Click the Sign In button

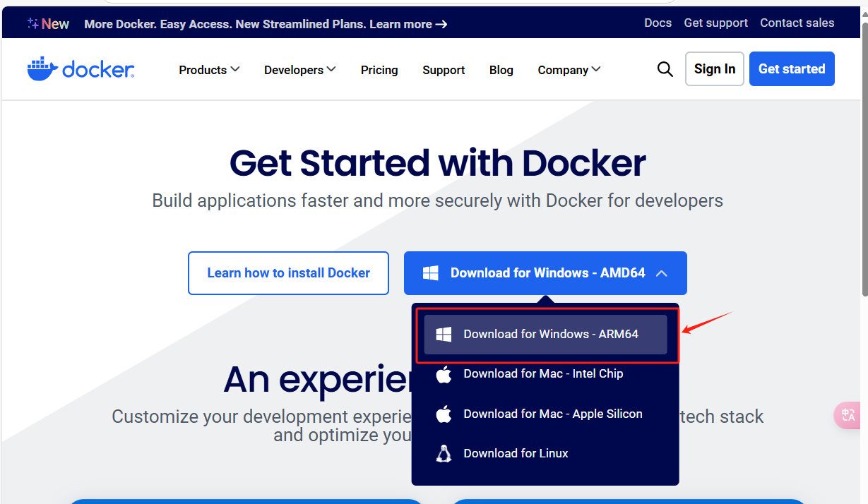(715, 68)
